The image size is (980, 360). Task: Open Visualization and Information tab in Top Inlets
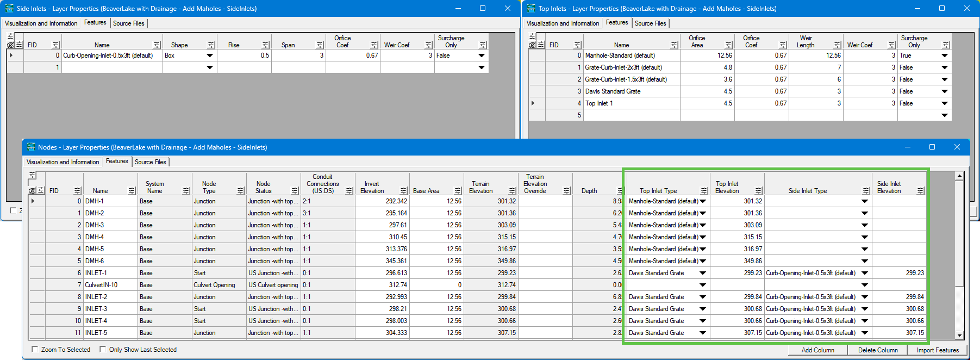coord(563,23)
